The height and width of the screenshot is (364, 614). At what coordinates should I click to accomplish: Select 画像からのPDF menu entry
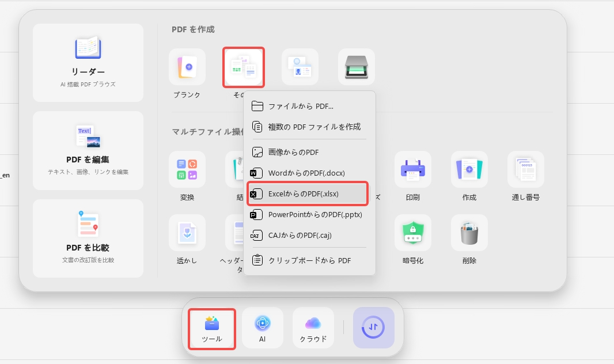click(x=309, y=152)
